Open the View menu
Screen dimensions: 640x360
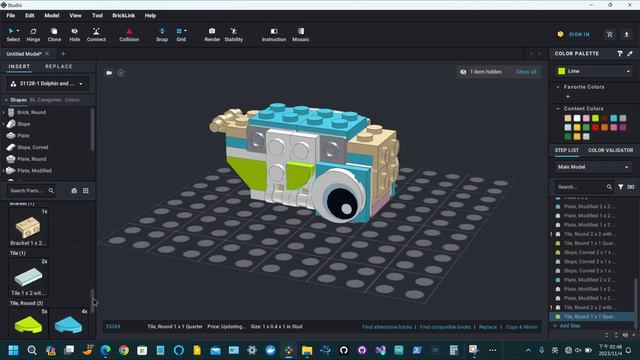[75, 16]
